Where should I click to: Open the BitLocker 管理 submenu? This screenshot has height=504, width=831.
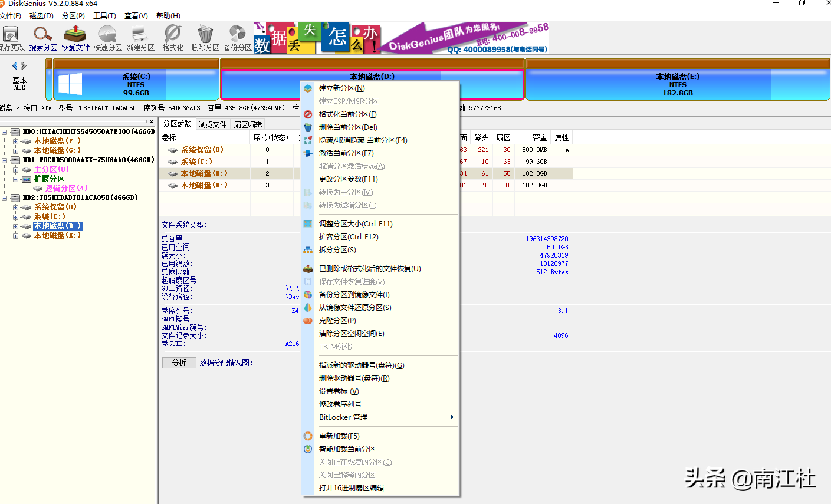[x=380, y=417]
